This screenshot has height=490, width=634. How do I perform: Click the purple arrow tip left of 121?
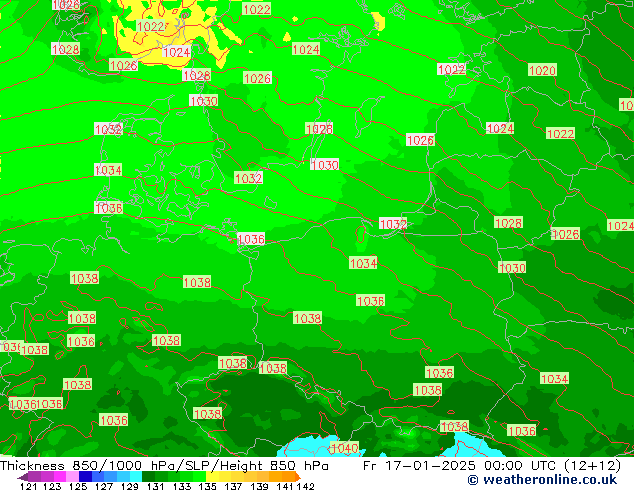pos(22,477)
